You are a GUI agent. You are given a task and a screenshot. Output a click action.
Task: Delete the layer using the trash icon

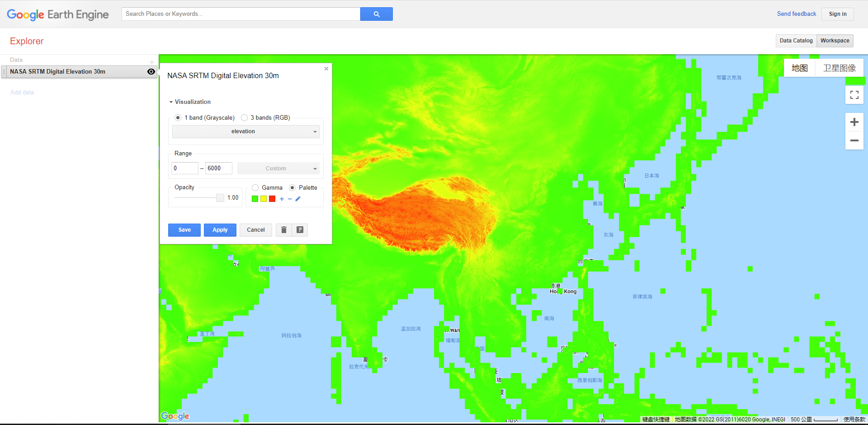point(283,230)
